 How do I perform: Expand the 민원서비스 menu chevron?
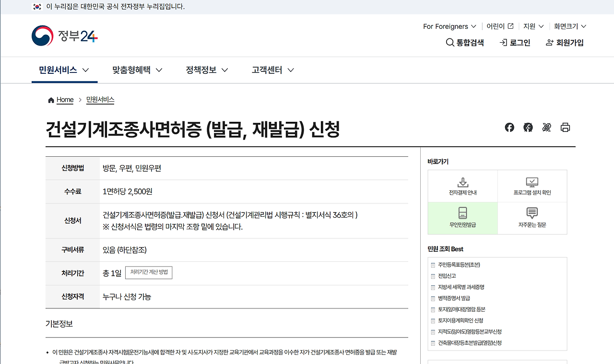coord(85,70)
